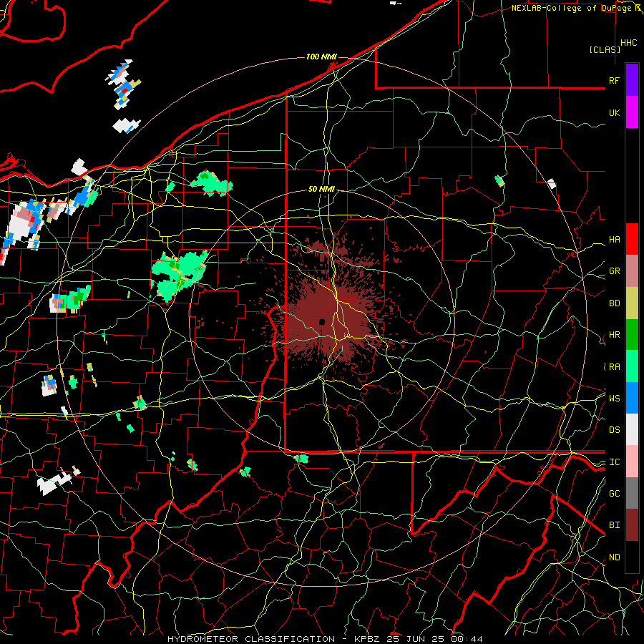
Task: Pick the RA light green legend swatch
Action: [632, 366]
